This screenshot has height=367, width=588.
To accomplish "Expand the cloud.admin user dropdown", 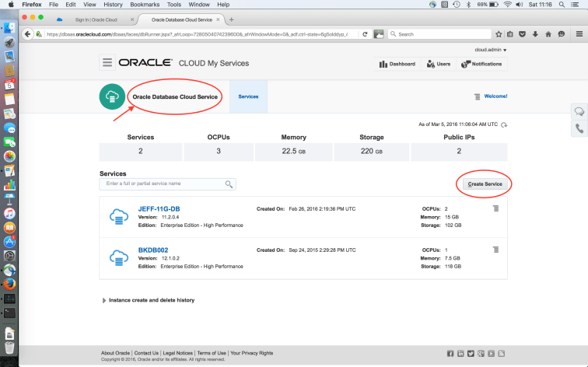I will point(491,50).
